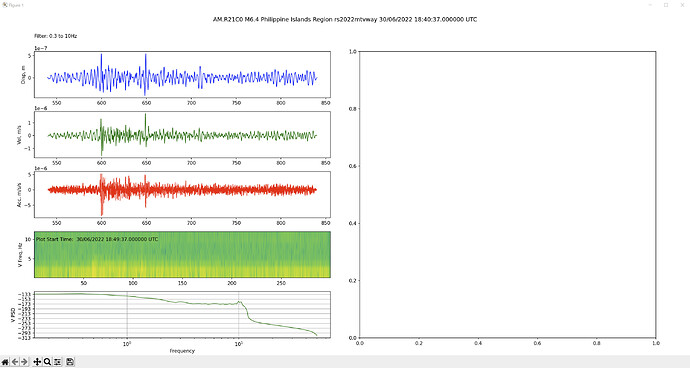
Task: Activate the Pan/move axes tool
Action: coord(37,362)
